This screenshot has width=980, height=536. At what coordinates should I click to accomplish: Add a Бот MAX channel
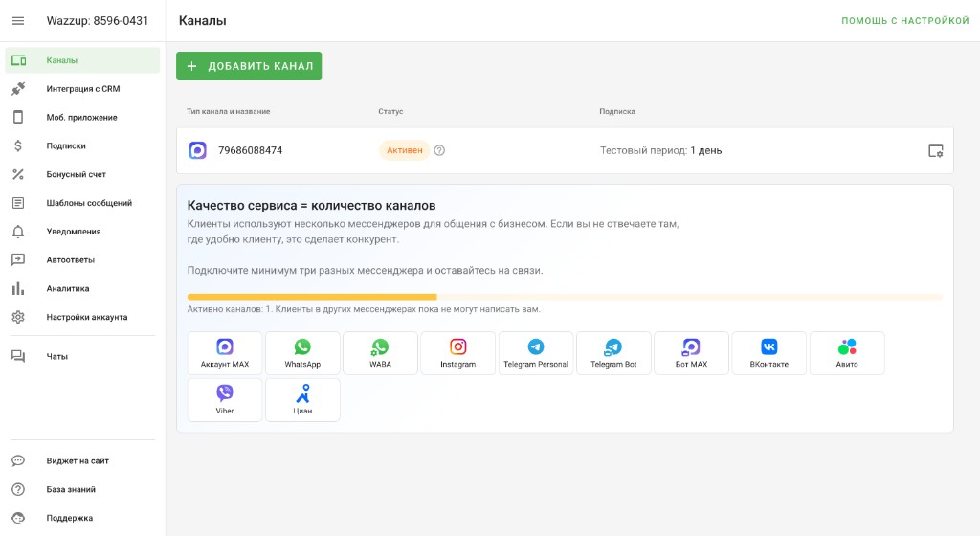pos(691,353)
